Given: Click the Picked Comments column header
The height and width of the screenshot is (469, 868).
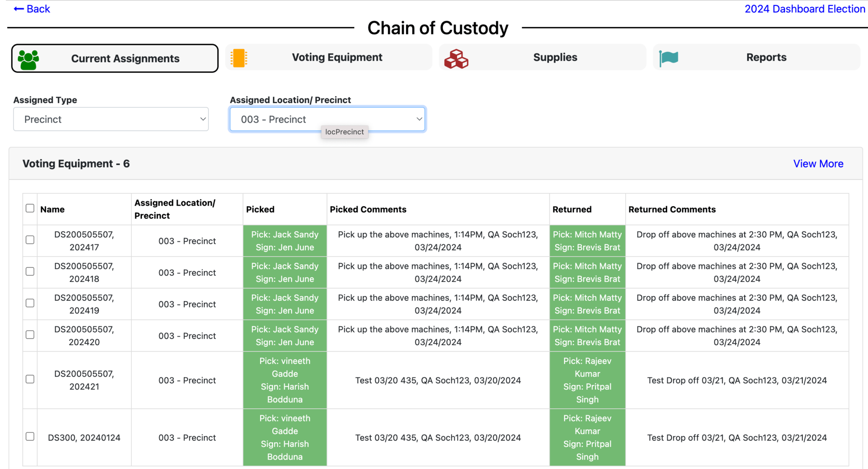Looking at the screenshot, I should pos(368,209).
